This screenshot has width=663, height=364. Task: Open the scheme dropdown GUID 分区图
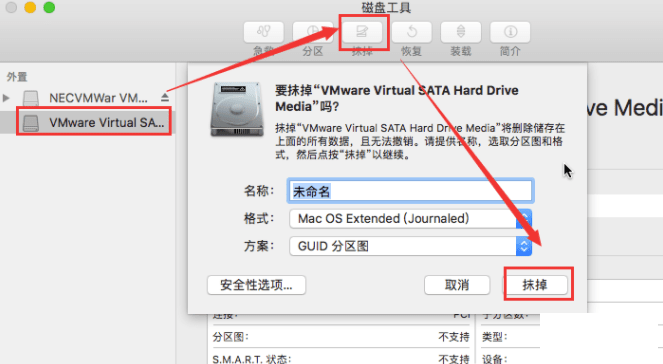point(410,246)
